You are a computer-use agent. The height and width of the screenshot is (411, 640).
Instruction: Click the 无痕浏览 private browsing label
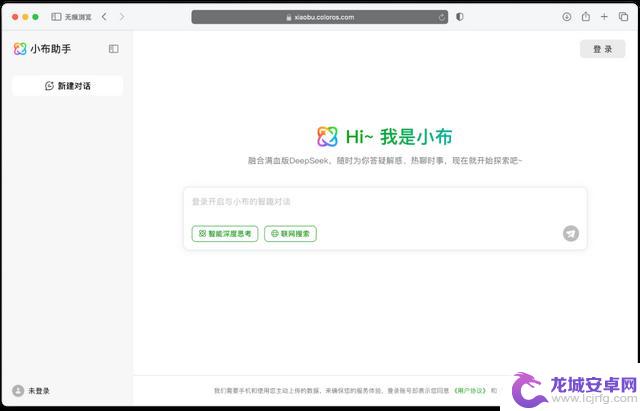[78, 17]
